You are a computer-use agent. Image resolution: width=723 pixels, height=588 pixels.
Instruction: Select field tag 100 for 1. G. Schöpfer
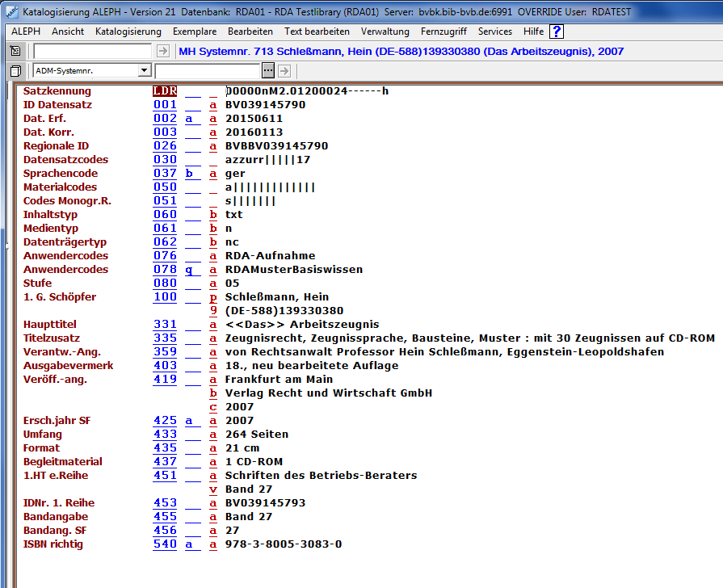165,297
